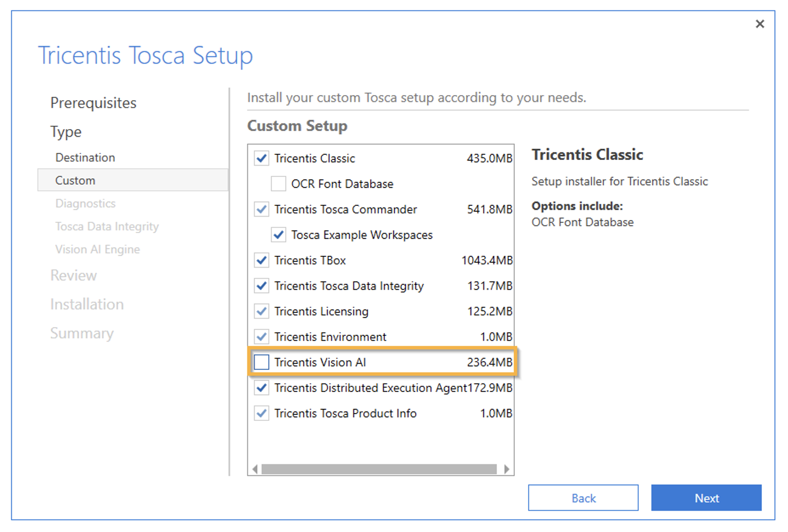The image size is (788, 532).
Task: Click the Custom Setup heading
Action: [297, 126]
